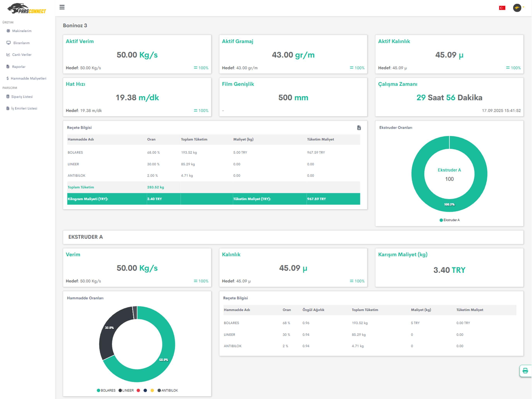Image resolution: width=532 pixels, height=399 pixels.
Task: Click the 100.0% Ekstruder donut ring
Action: coord(449,205)
